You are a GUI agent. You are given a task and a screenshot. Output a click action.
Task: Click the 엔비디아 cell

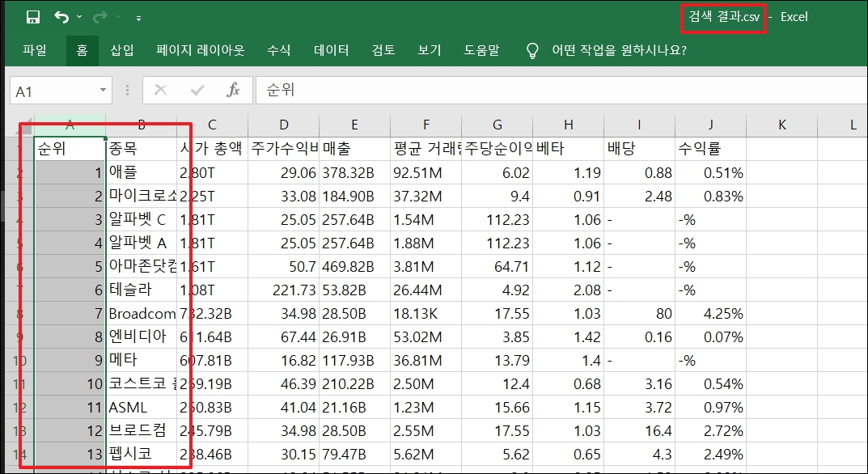[141, 336]
